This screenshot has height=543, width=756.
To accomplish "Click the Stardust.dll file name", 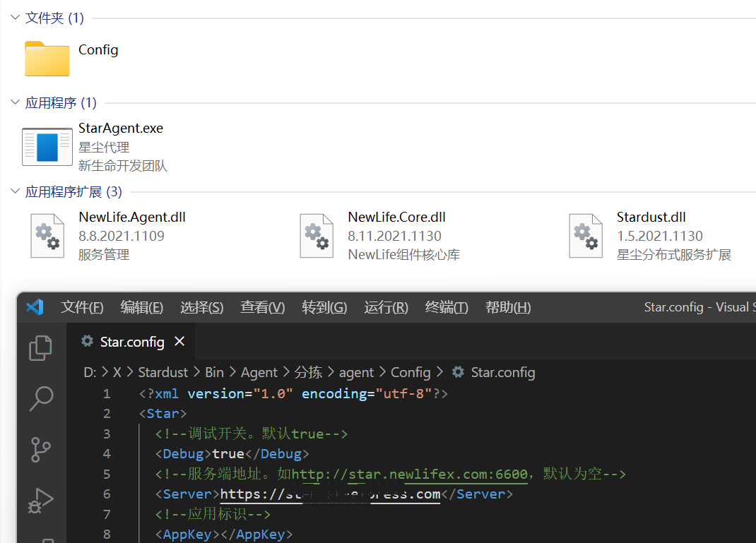I will [x=651, y=217].
